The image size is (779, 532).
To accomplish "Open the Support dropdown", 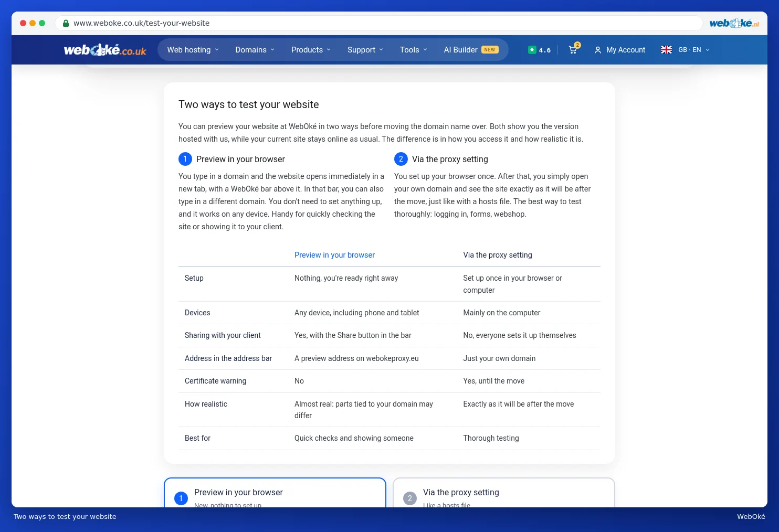I will tap(365, 50).
